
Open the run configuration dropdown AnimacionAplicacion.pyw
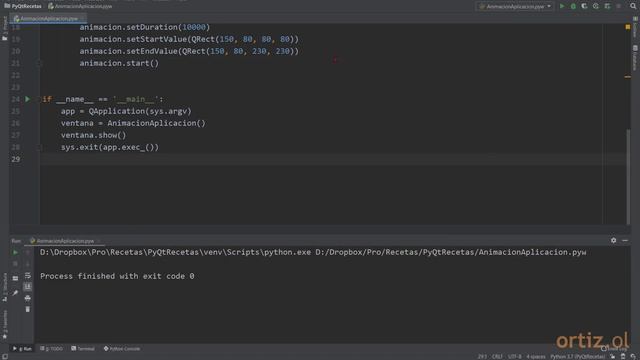pyautogui.click(x=516, y=6)
